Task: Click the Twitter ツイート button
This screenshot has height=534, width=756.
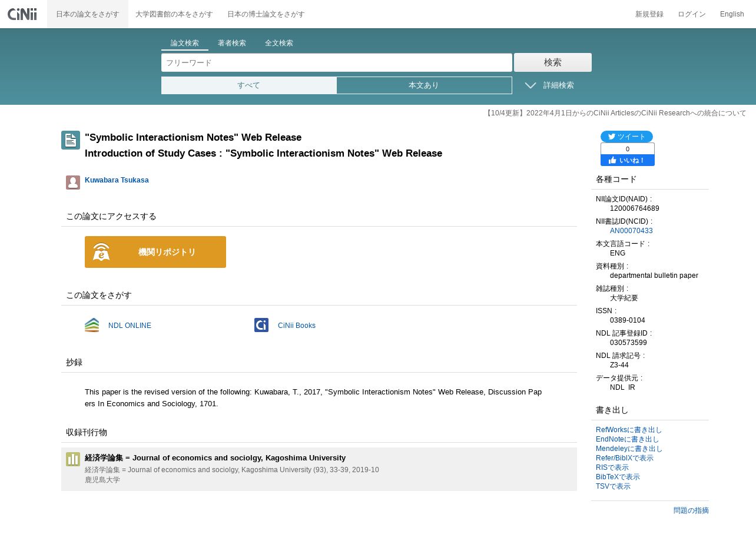Action: pos(626,137)
